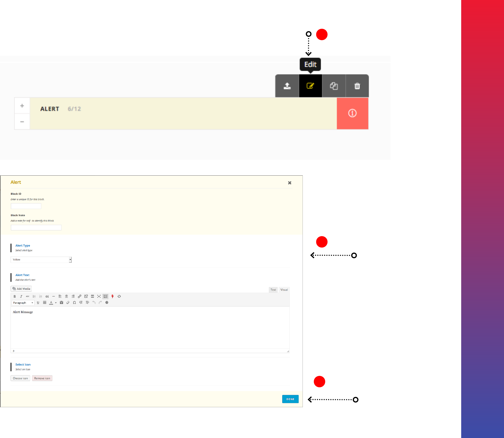Click the red lightning shortcode icon
The width and height of the screenshot is (504, 438).
coord(112,296)
